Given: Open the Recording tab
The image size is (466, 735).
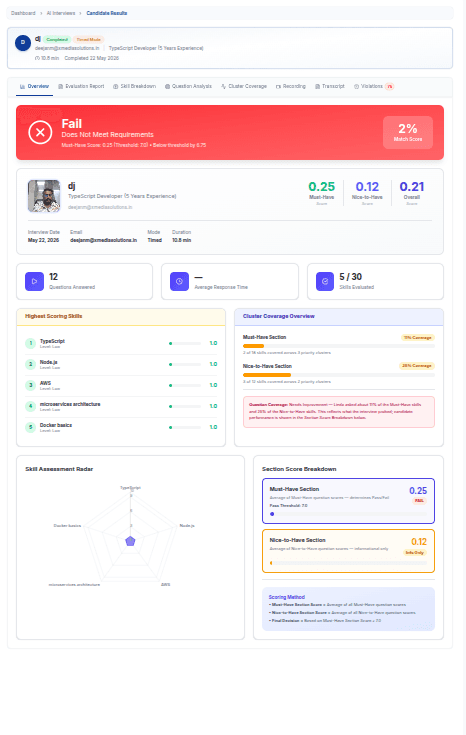Looking at the screenshot, I should coord(291,86).
